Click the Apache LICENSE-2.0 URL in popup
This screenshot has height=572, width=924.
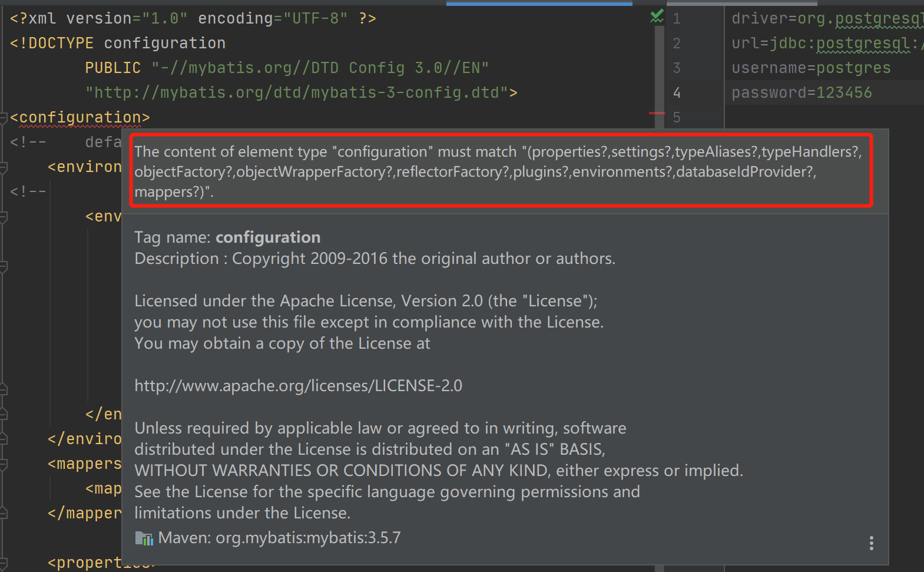click(298, 386)
